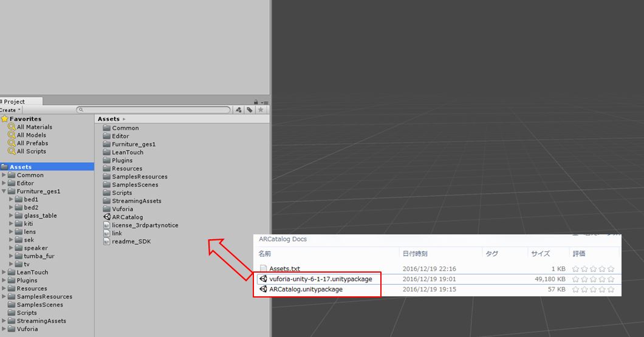This screenshot has width=644, height=337.
Task: Open the Create dropdown in Project panel
Action: point(10,110)
